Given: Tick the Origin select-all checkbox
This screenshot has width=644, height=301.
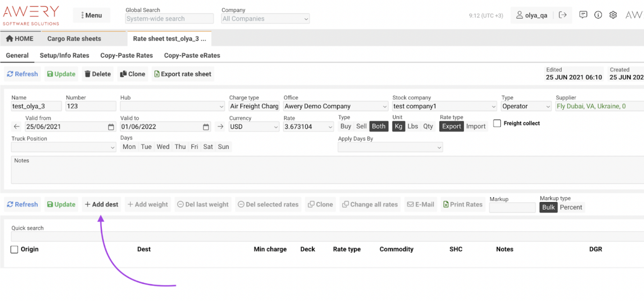Looking at the screenshot, I should 14,249.
